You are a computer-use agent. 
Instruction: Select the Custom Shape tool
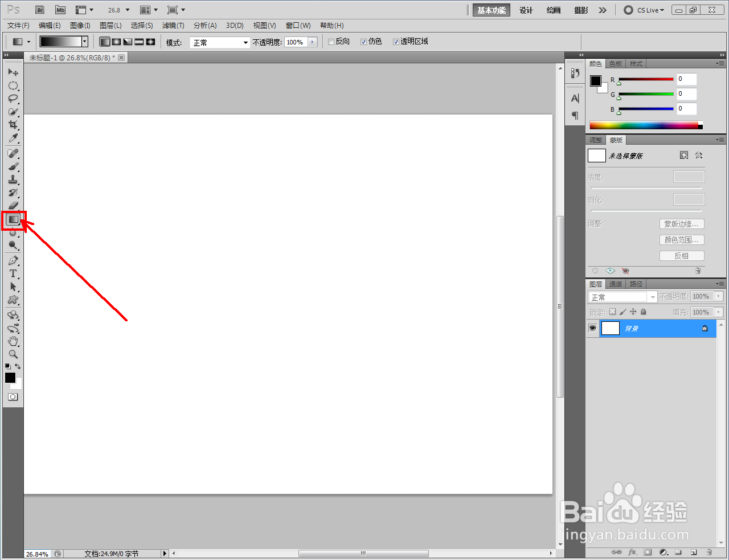[x=13, y=300]
